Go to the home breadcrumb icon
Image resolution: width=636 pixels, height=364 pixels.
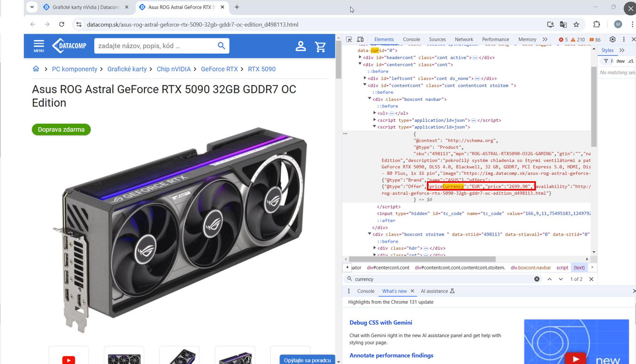coord(36,69)
